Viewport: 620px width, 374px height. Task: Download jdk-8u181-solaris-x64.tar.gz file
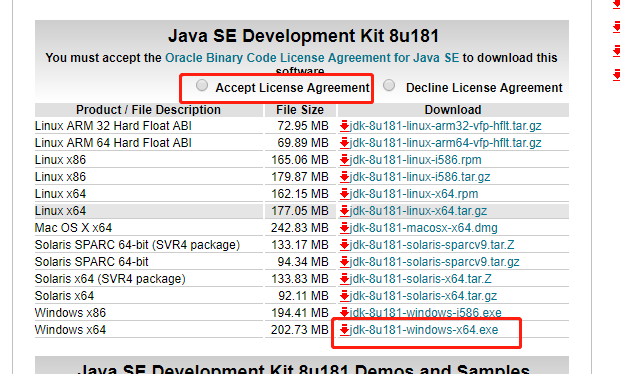[423, 296]
